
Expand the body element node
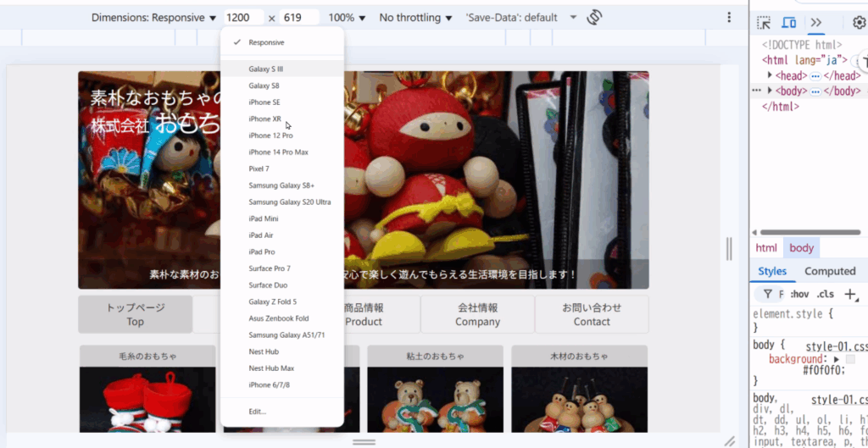coord(770,91)
